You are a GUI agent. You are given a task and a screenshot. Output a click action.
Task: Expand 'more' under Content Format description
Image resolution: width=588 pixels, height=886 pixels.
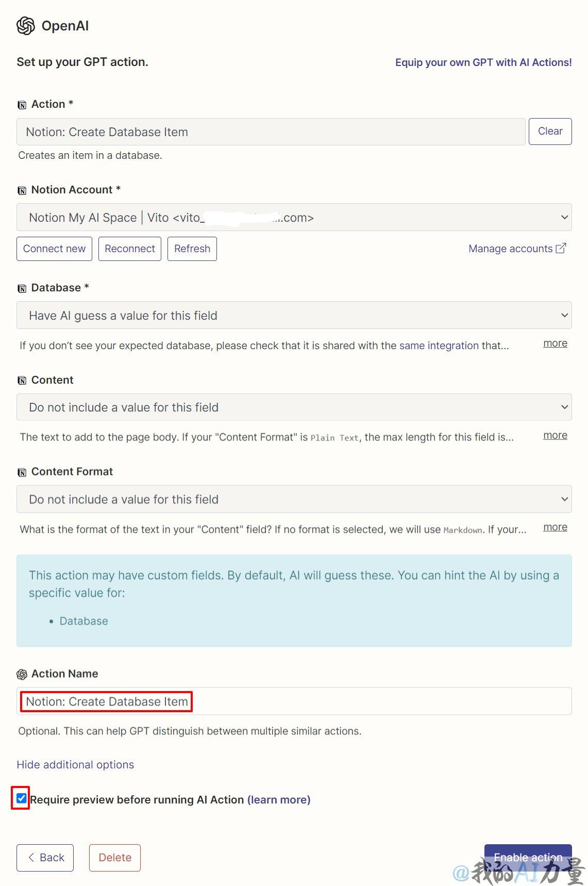555,528
